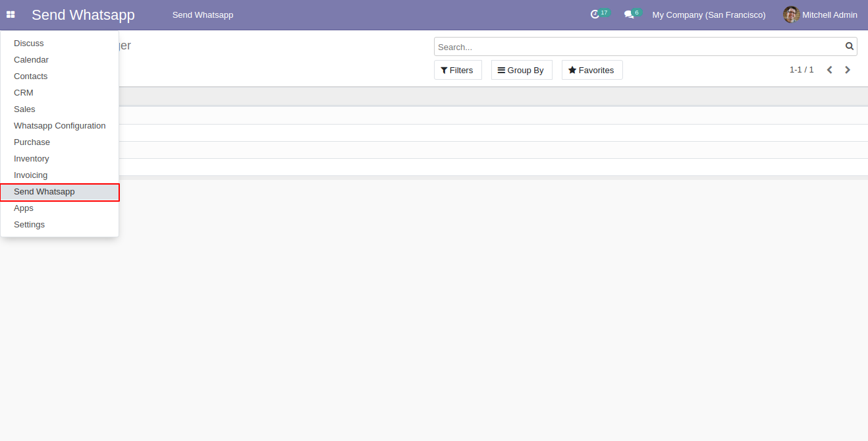Image resolution: width=868 pixels, height=441 pixels.
Task: Open the conversations chat bubble icon
Action: 629,15
